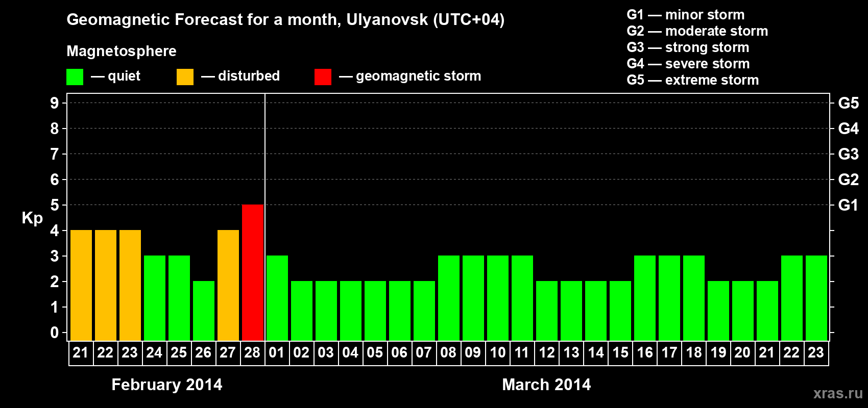Viewport: 868px width, 408px height.
Task: Click the Kp axis label
Action: click(32, 218)
